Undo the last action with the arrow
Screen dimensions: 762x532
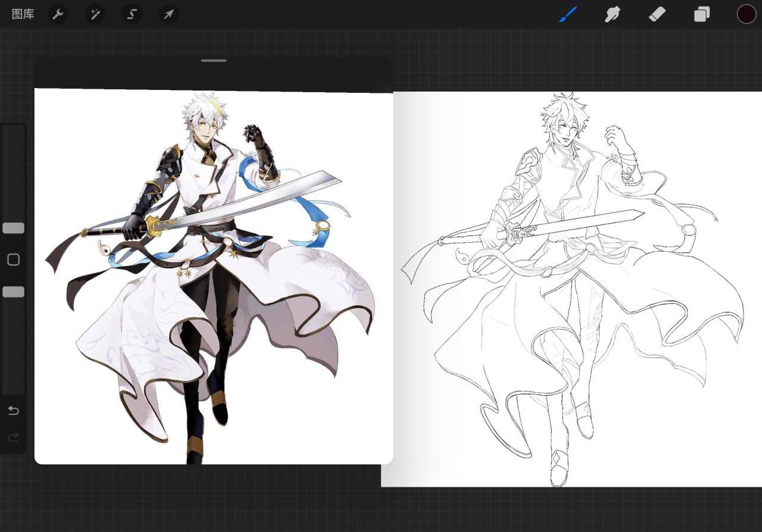[13, 411]
